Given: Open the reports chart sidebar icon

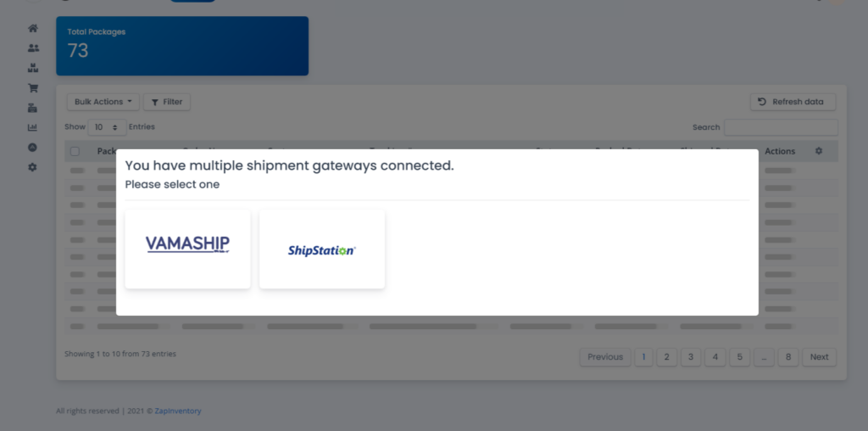Looking at the screenshot, I should [x=33, y=127].
